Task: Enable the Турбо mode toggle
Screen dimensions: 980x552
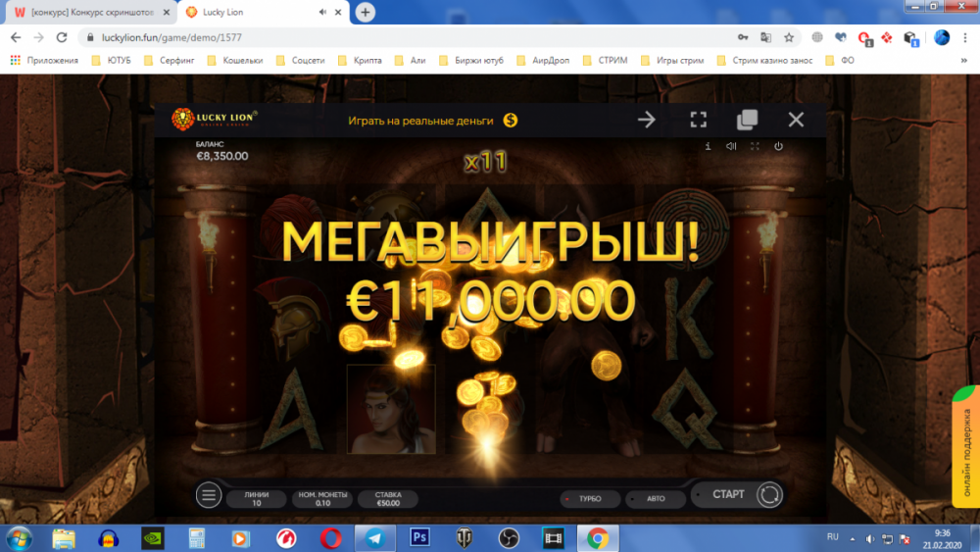Action: tap(589, 499)
